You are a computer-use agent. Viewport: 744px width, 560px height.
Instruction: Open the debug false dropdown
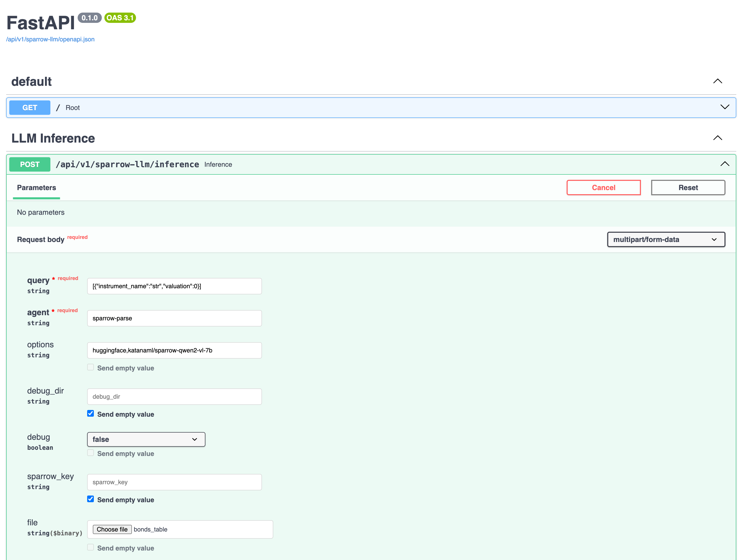[146, 439]
